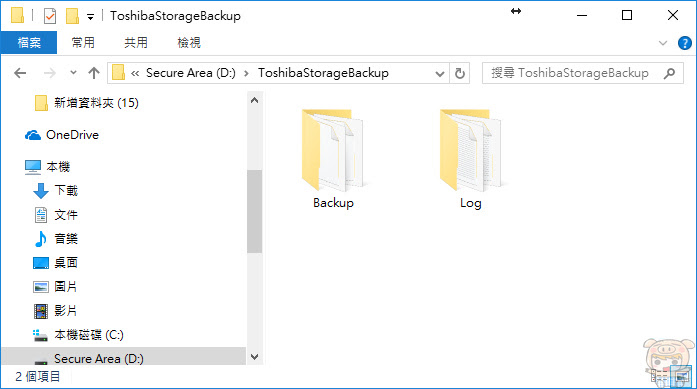Expand the ribbon with the chevron

pos(663,43)
